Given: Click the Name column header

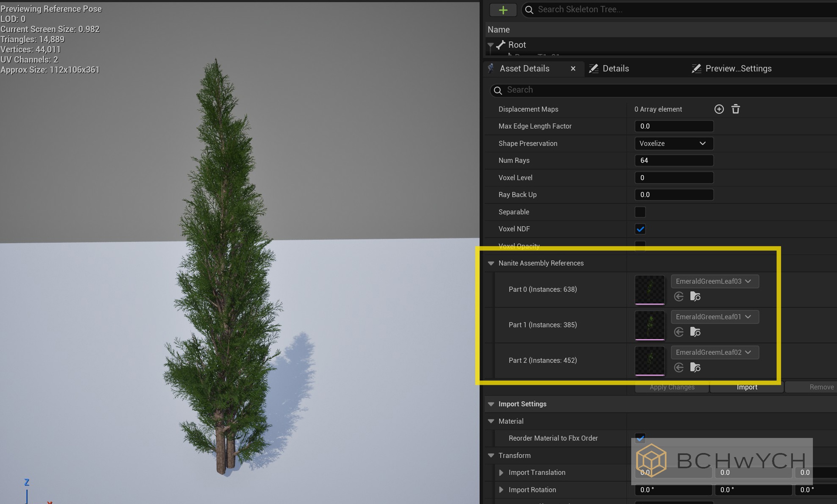Looking at the screenshot, I should [x=498, y=29].
